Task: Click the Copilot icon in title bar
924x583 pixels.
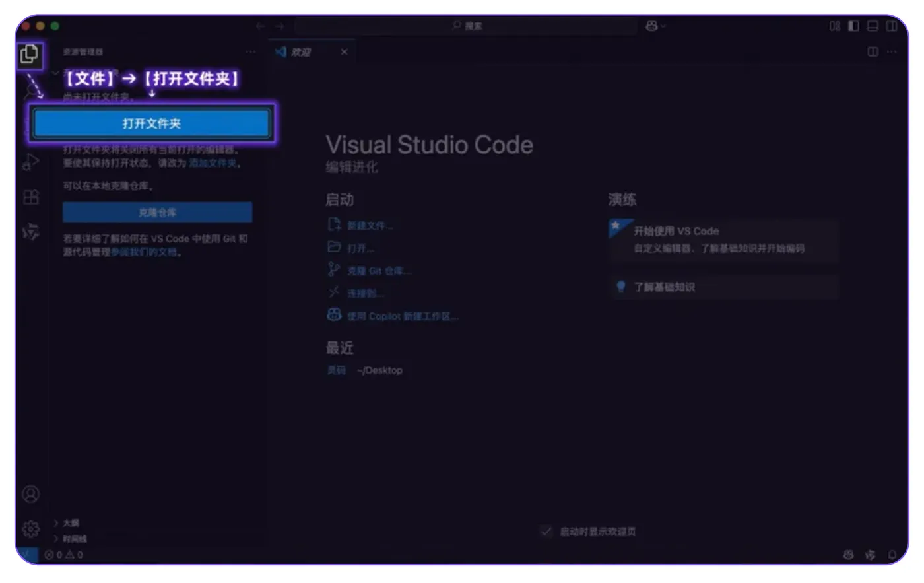Action: pos(651,26)
